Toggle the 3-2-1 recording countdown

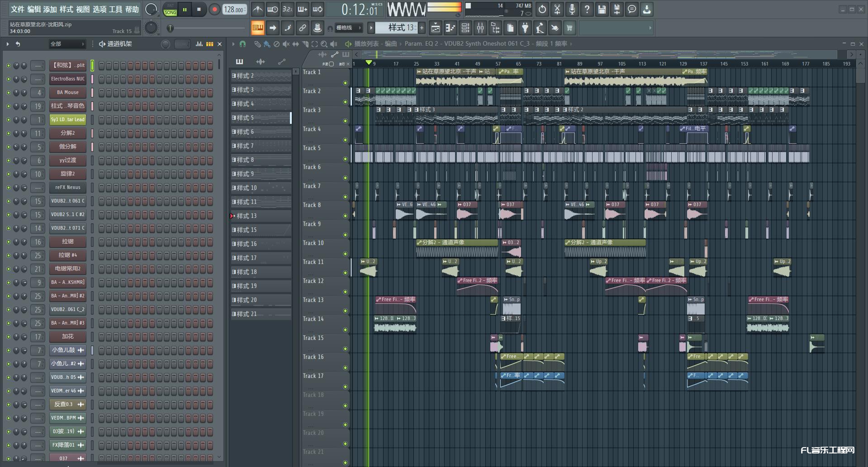coord(288,9)
